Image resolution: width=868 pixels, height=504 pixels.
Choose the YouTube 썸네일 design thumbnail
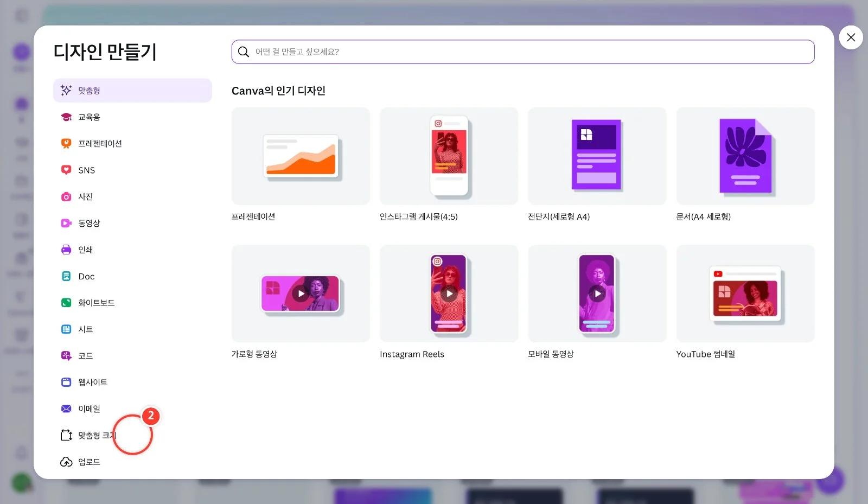745,294
